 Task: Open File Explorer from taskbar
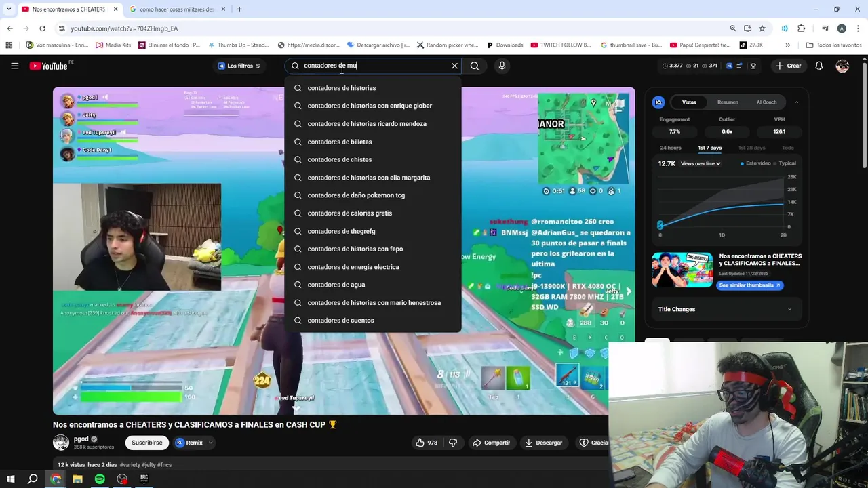[77, 479]
